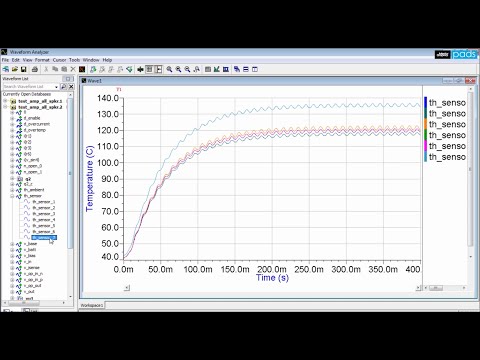Click the first zoom magnifier toolbar icon
Image resolution: width=480 pixels, height=360 pixels.
pos(169,69)
